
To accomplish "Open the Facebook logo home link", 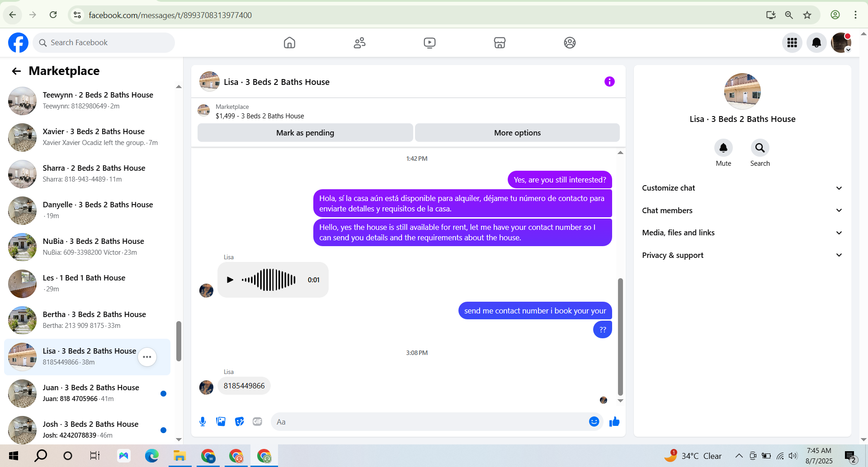I will click(x=18, y=42).
